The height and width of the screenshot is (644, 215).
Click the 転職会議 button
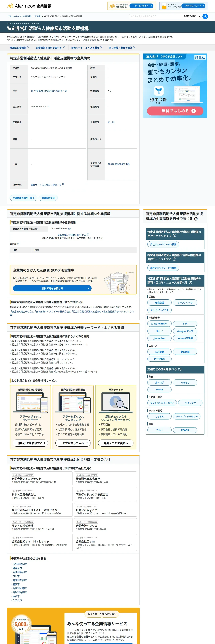point(159,302)
